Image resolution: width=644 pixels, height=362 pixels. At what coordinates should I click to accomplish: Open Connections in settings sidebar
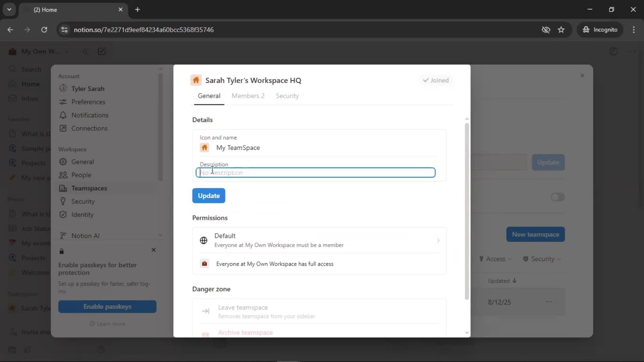coord(90,128)
